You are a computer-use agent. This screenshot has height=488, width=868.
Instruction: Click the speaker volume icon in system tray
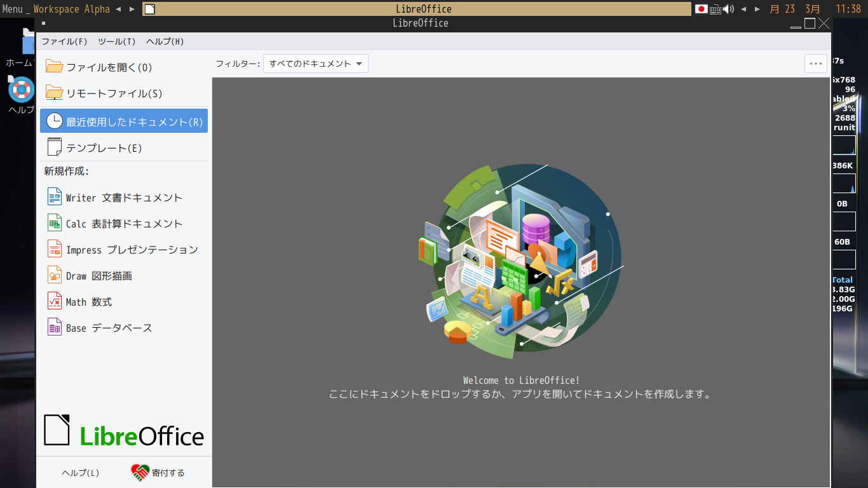[728, 9]
